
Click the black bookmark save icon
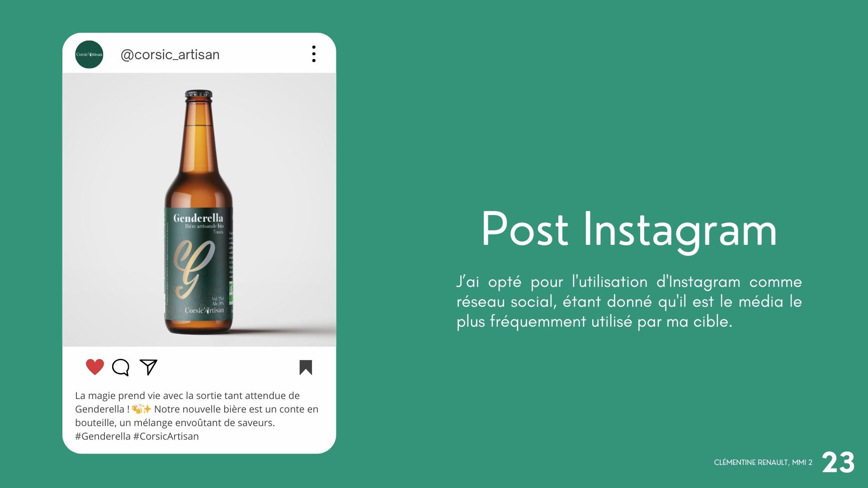click(306, 367)
